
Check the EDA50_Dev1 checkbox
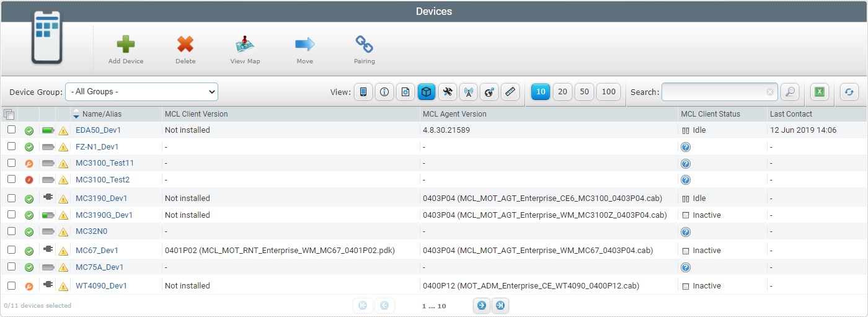pos(11,130)
